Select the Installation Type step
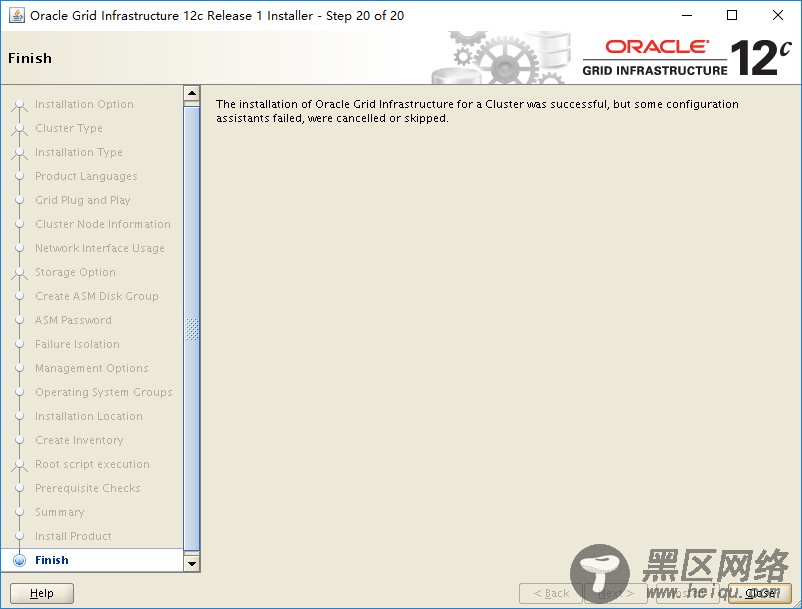Image resolution: width=802 pixels, height=609 pixels. (x=79, y=152)
